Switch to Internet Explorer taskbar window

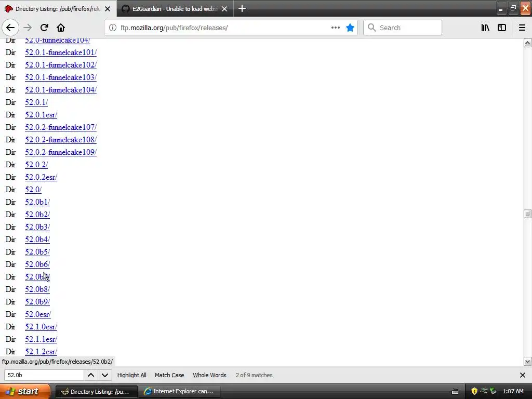180,392
